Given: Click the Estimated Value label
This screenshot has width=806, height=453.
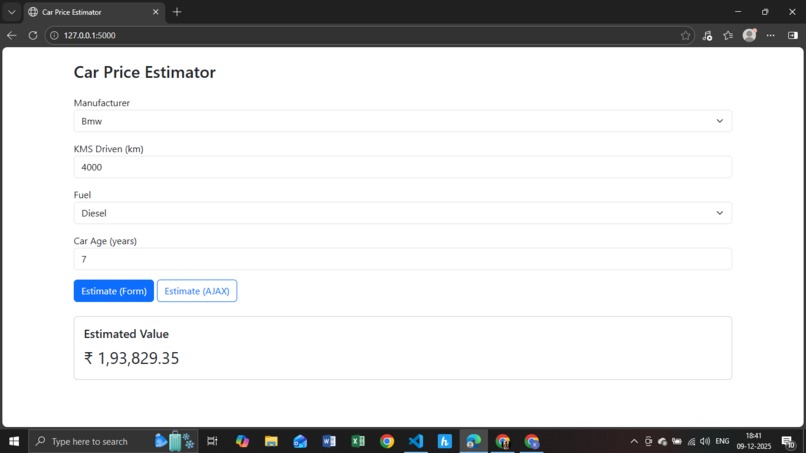Looking at the screenshot, I should (126, 334).
